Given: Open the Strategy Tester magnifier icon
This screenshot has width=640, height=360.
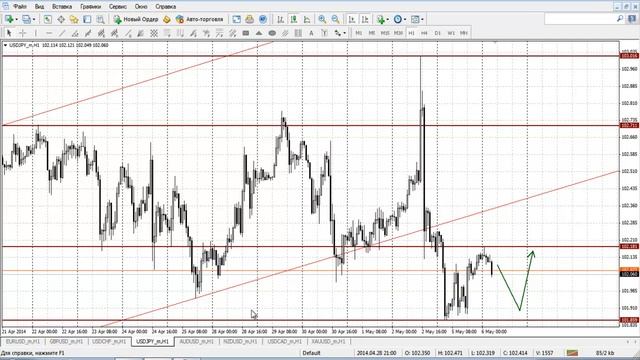Looking at the screenshot, I should point(100,19).
